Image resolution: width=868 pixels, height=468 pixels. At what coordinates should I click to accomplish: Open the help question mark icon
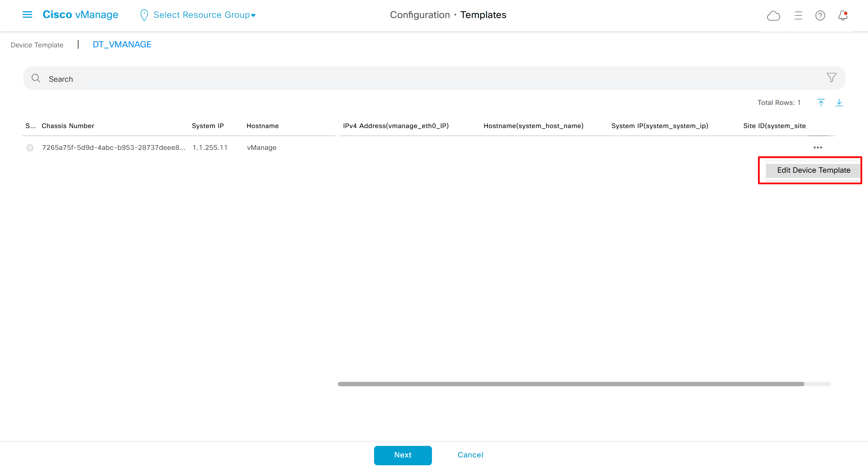[x=820, y=16]
